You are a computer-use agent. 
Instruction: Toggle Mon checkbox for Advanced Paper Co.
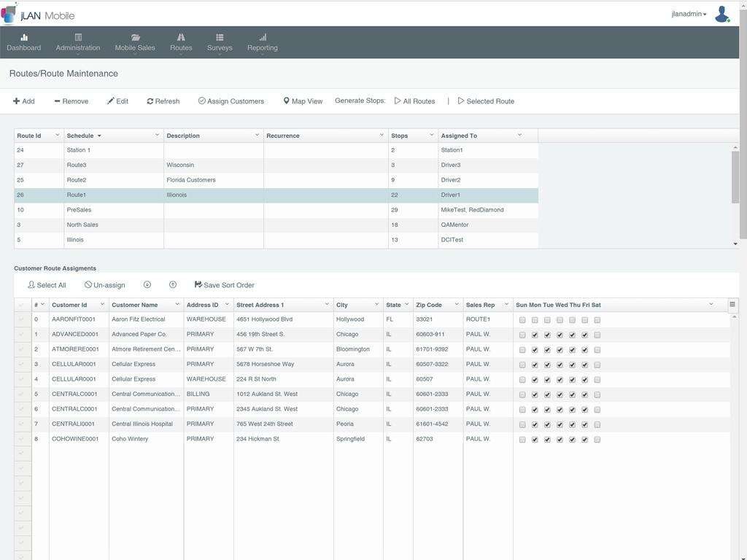tap(535, 335)
